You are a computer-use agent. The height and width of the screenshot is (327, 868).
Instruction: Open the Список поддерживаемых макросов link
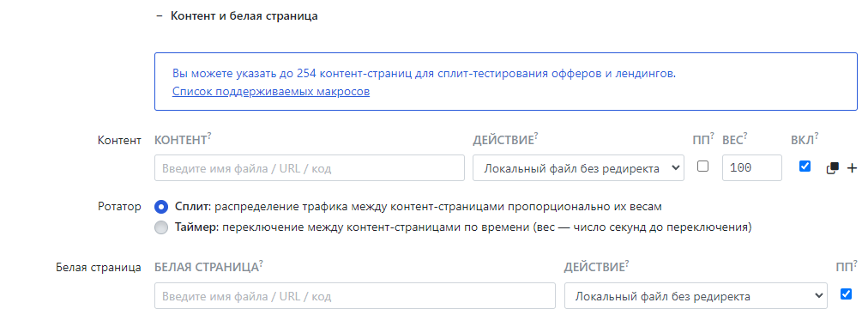pyautogui.click(x=271, y=92)
